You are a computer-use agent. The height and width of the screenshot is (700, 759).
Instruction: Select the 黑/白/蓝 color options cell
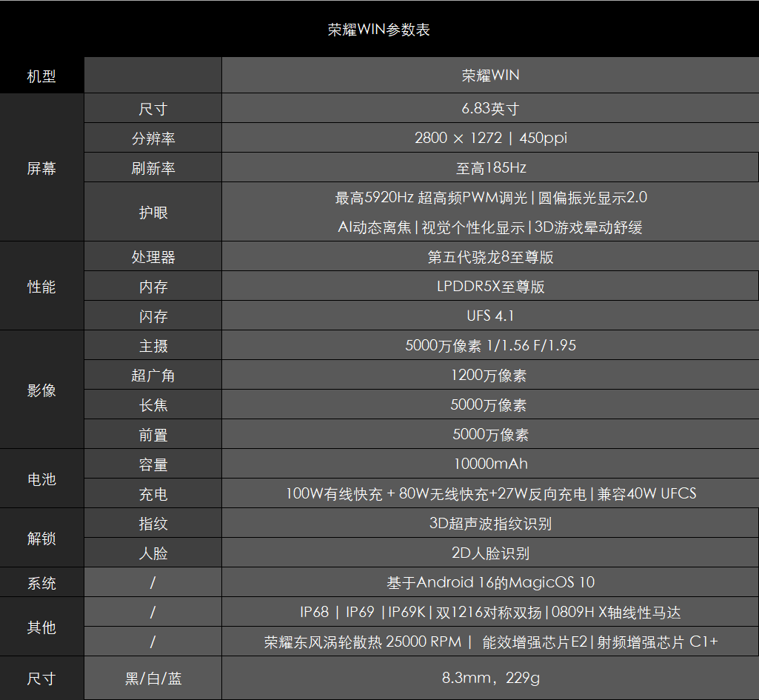[153, 679]
